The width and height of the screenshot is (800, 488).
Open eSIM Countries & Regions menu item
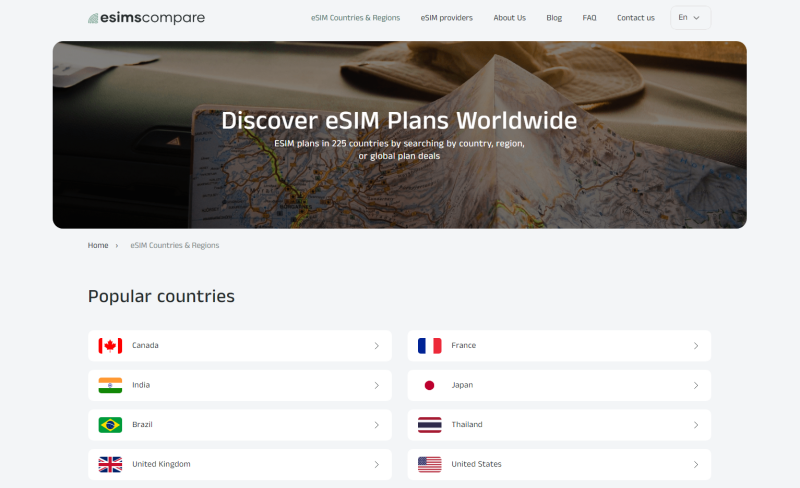click(x=356, y=18)
